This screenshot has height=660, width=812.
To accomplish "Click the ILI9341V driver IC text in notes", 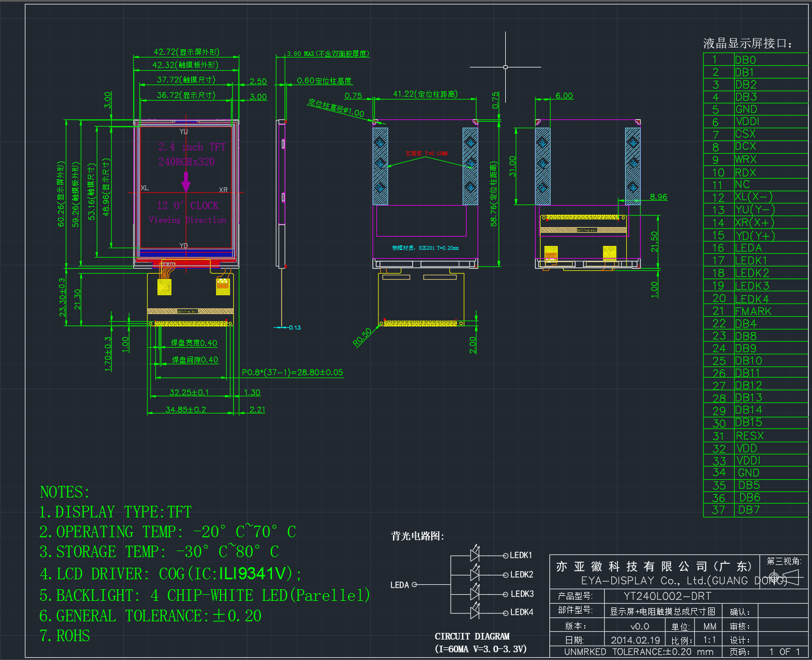I will point(253,573).
